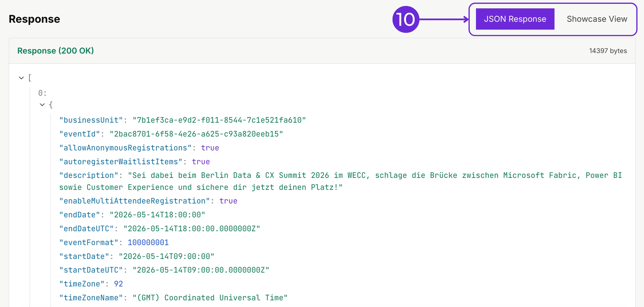Click the enableMultiAttendeeRegistration true value
644x307 pixels.
click(228, 201)
